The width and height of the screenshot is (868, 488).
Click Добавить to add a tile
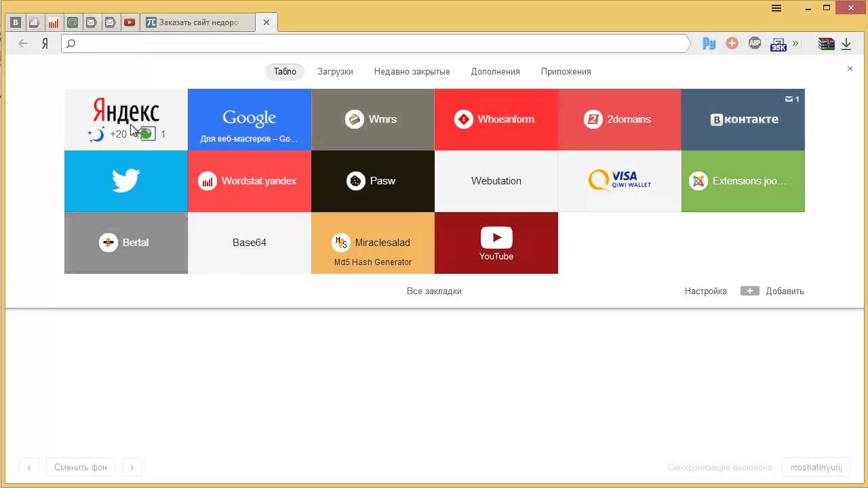[x=785, y=291]
